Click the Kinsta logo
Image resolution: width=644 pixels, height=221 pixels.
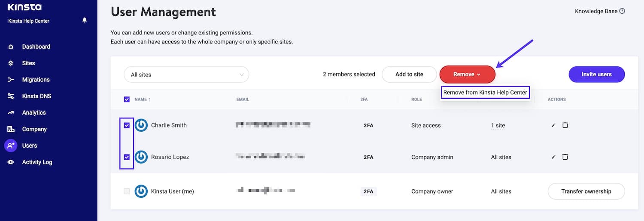(25, 7)
